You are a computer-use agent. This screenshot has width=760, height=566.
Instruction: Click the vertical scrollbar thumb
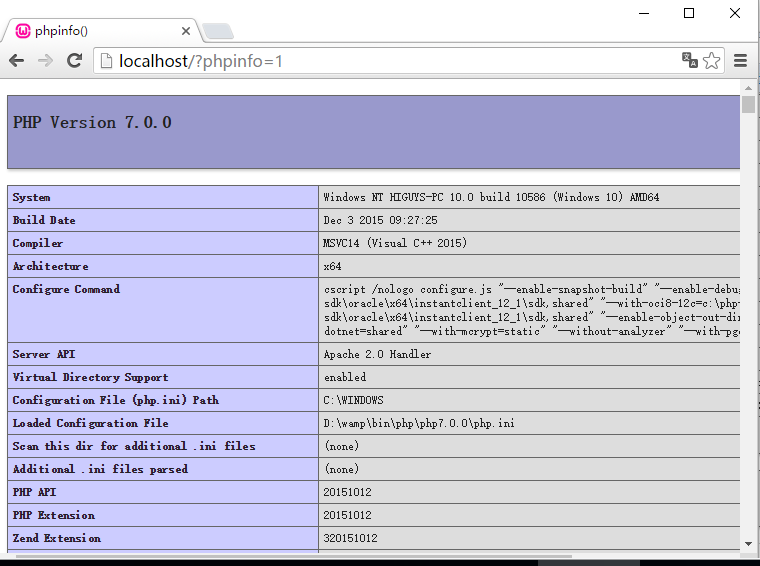[x=748, y=104]
